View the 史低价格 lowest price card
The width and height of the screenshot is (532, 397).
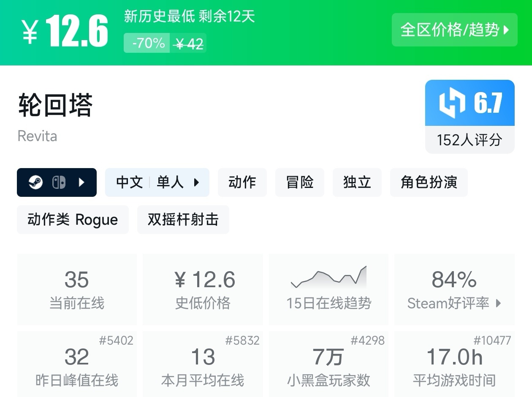click(x=203, y=289)
